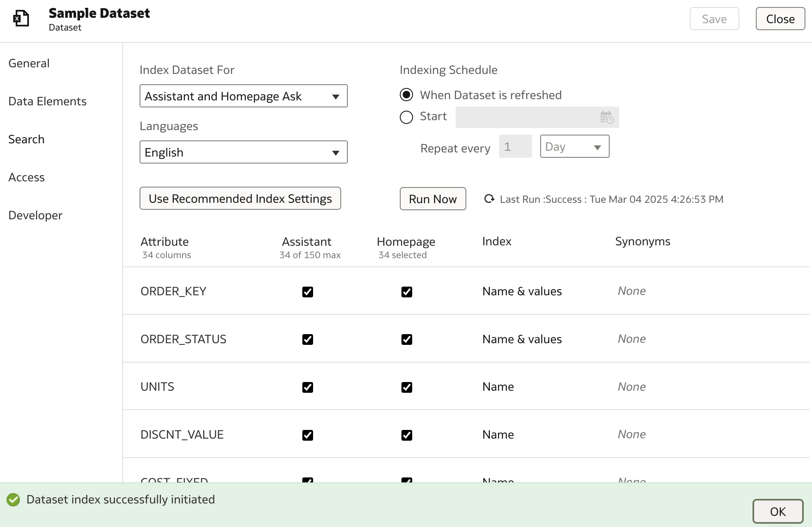Click green success checkmark icon in notification

point(13,500)
